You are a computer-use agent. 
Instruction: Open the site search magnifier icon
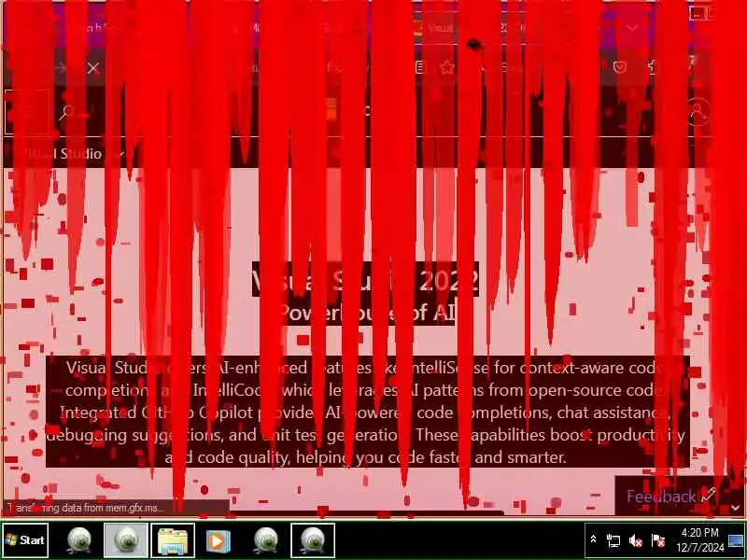pos(66,113)
